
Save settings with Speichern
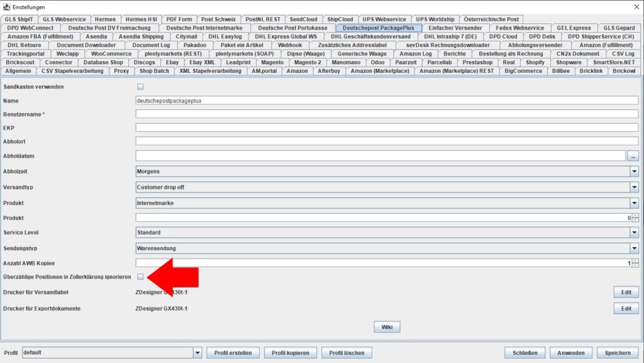tap(618, 353)
